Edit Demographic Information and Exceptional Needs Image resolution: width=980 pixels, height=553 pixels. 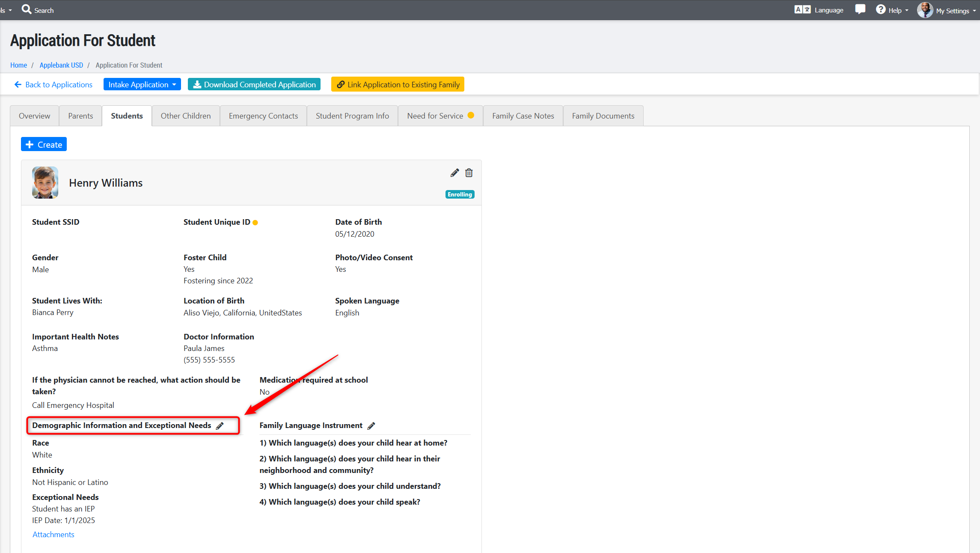220,426
